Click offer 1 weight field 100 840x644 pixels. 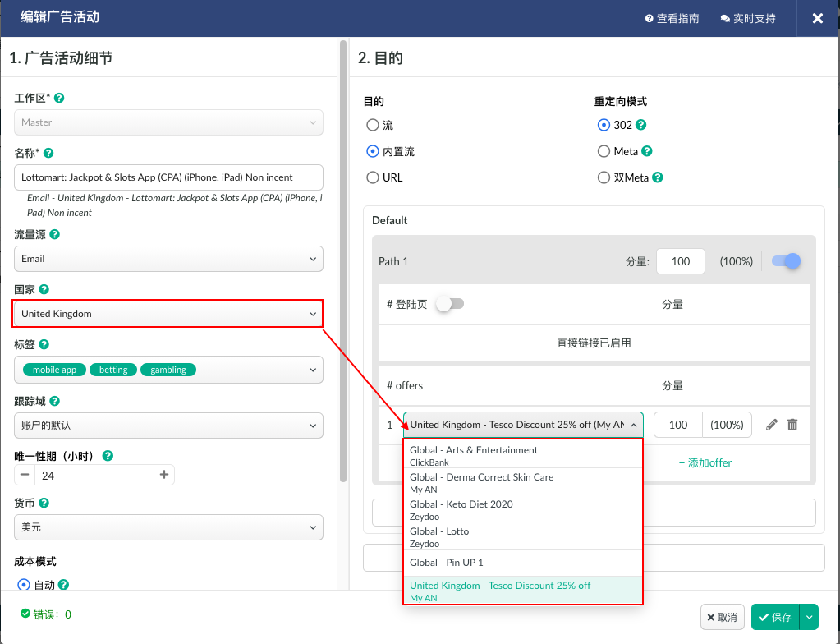pos(678,425)
